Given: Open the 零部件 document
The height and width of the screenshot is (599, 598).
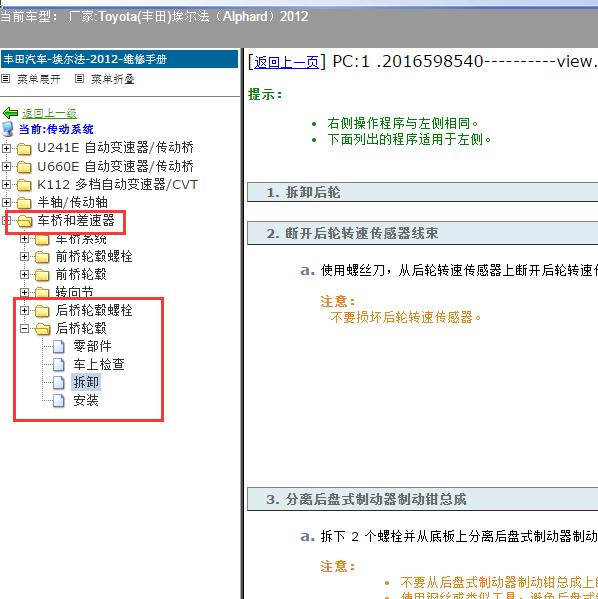Looking at the screenshot, I should click(x=92, y=346).
